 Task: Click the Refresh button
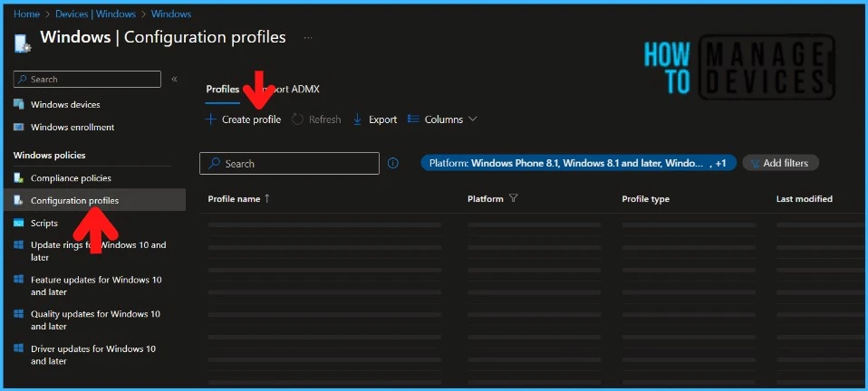316,119
